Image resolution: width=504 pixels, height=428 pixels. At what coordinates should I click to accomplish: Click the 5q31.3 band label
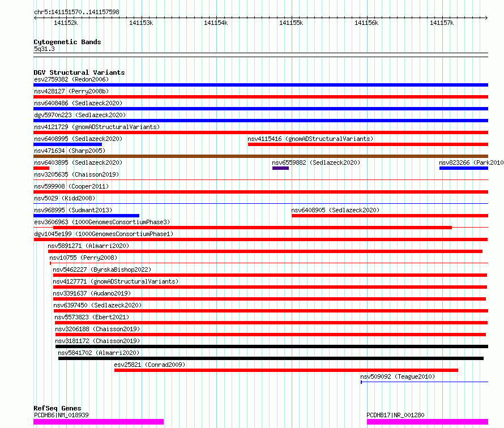coord(44,49)
